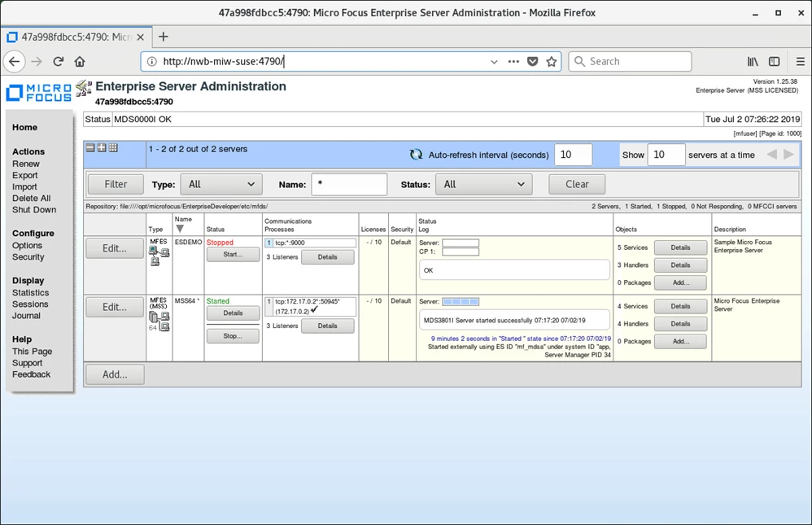Click Delete All in sidebar

32,198
